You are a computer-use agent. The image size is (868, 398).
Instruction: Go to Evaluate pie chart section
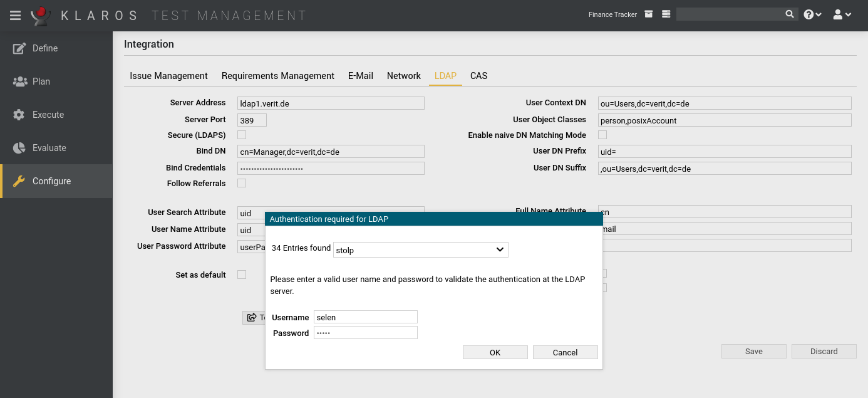49,148
